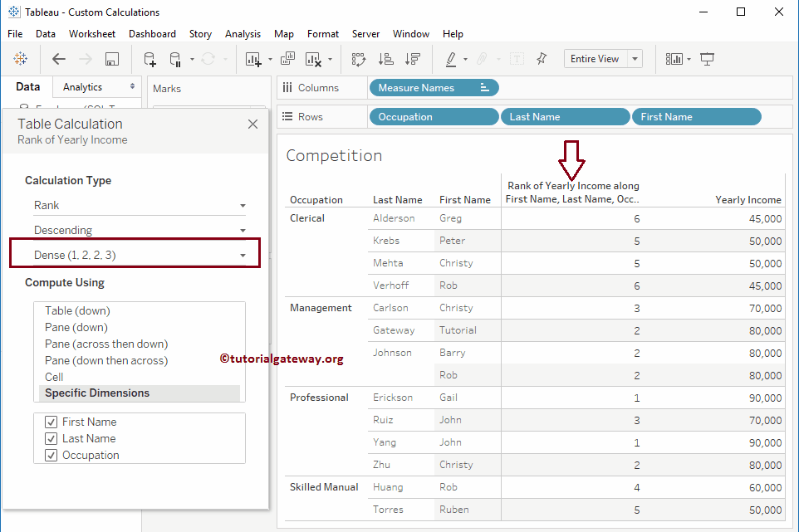Screen dimensions: 799x532
Task: Click the Sort Descending icon
Action: click(412, 59)
